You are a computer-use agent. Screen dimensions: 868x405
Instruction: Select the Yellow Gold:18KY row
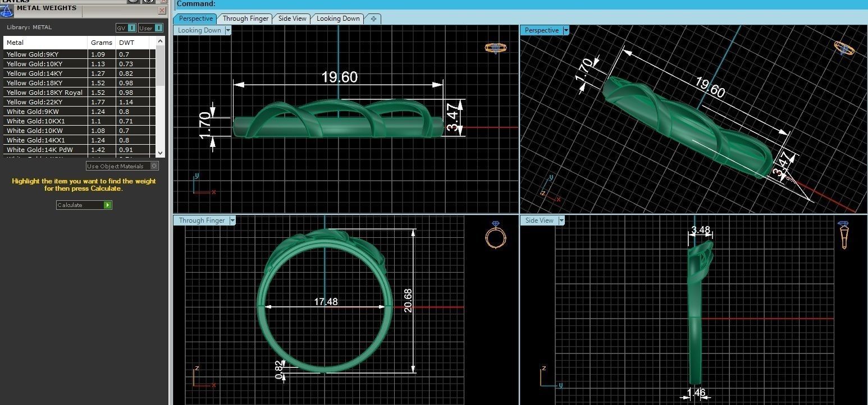point(79,83)
